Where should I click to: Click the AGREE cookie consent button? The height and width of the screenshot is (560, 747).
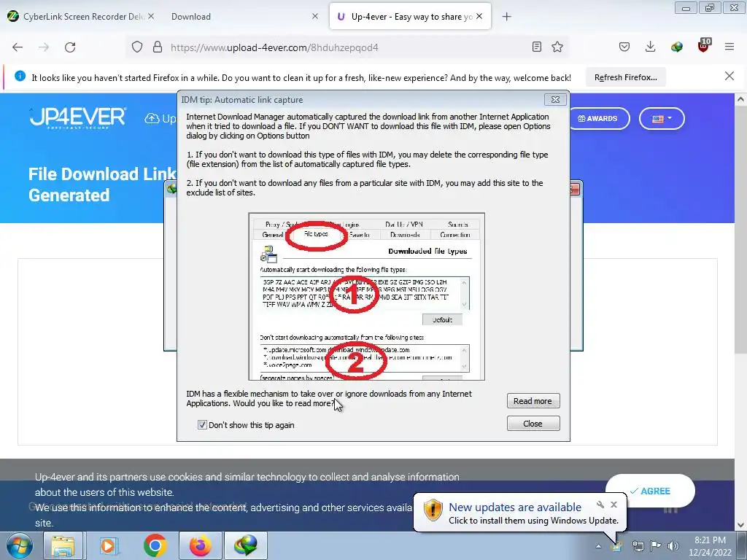point(650,491)
